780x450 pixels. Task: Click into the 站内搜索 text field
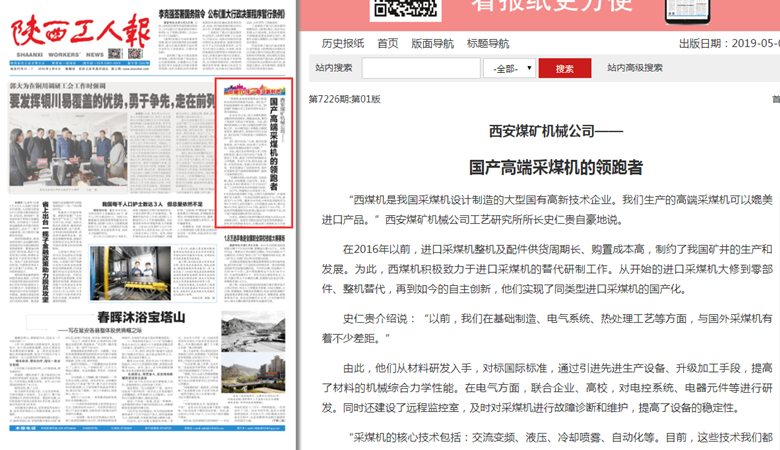pyautogui.click(x=421, y=68)
